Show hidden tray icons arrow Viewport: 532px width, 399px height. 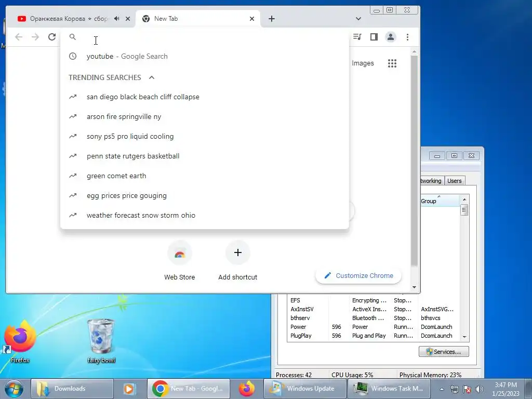point(442,390)
